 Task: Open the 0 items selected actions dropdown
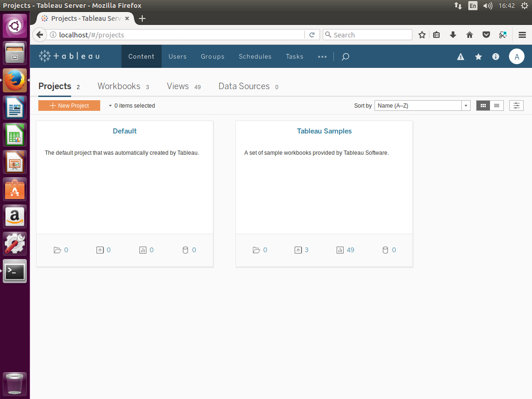[132, 106]
